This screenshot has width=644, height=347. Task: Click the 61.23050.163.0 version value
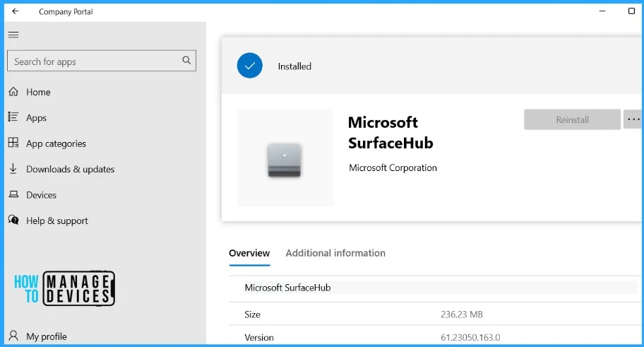470,338
